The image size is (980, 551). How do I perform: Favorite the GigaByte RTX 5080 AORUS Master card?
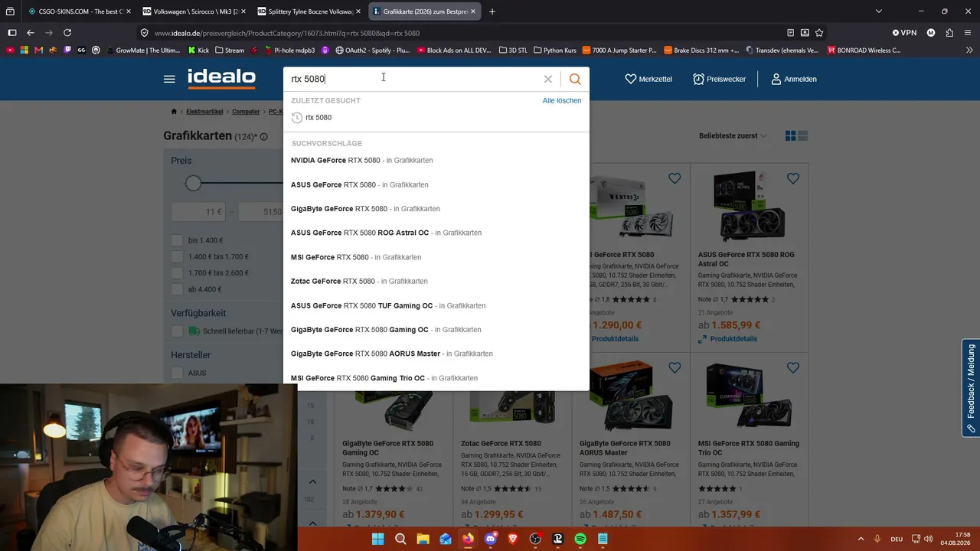tap(675, 368)
